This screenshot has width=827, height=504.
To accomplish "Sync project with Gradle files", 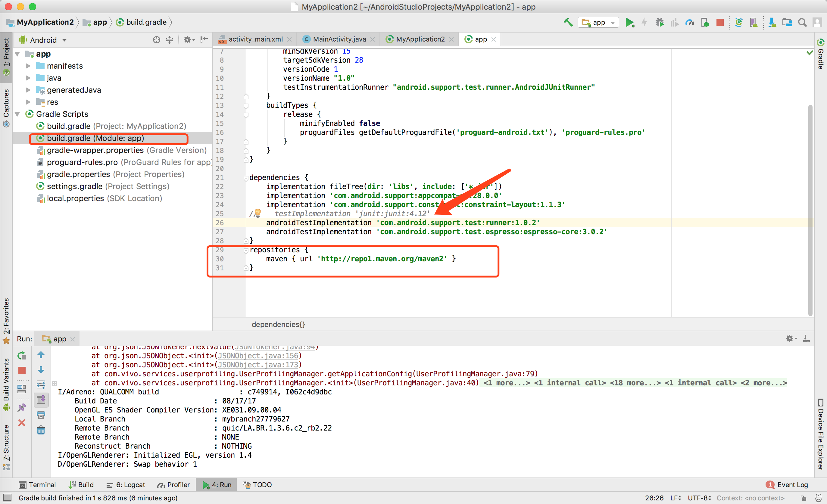I will (x=739, y=22).
